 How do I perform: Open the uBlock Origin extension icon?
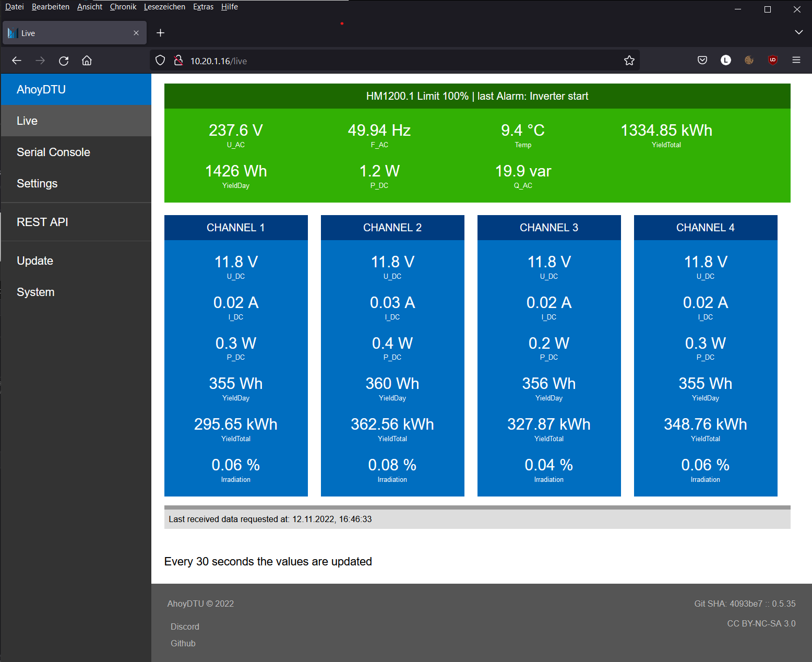click(x=772, y=60)
